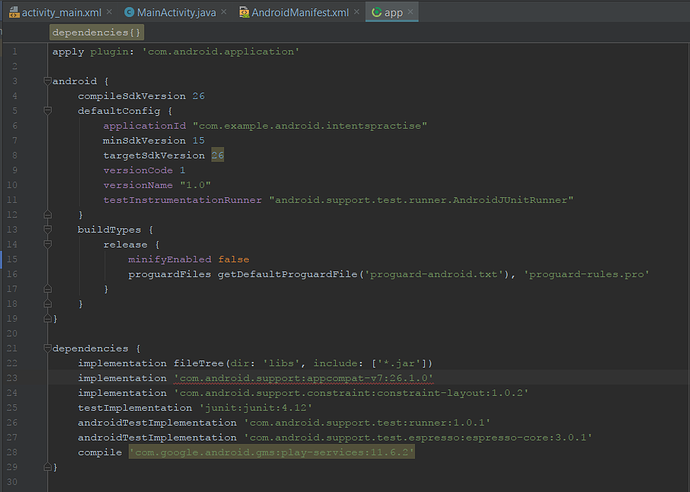Click 'proguard-android.txt' string

(x=434, y=274)
